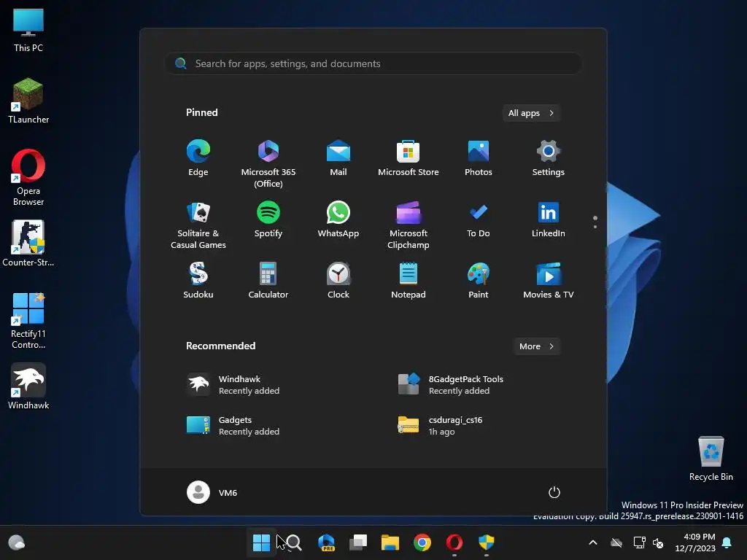Launch the Calculator app

268,281
